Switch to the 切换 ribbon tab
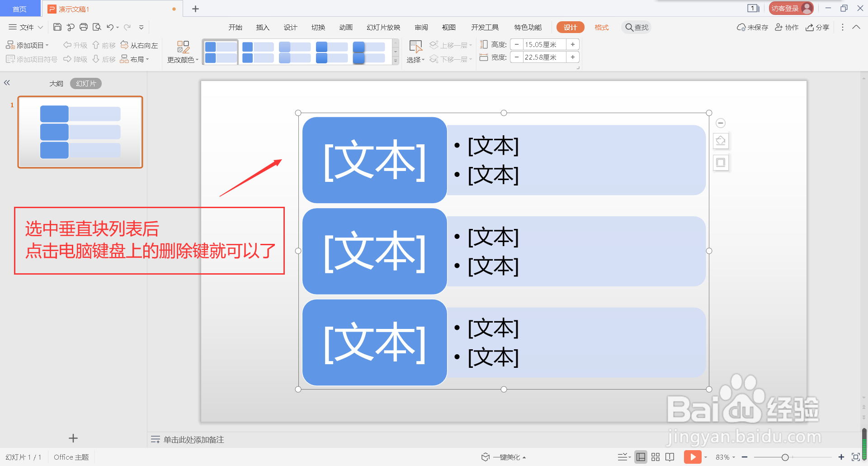 (318, 27)
